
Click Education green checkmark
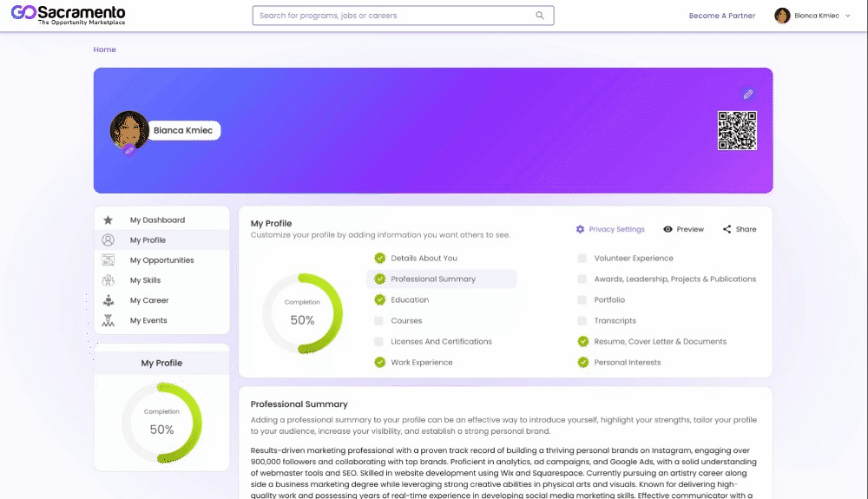point(380,300)
